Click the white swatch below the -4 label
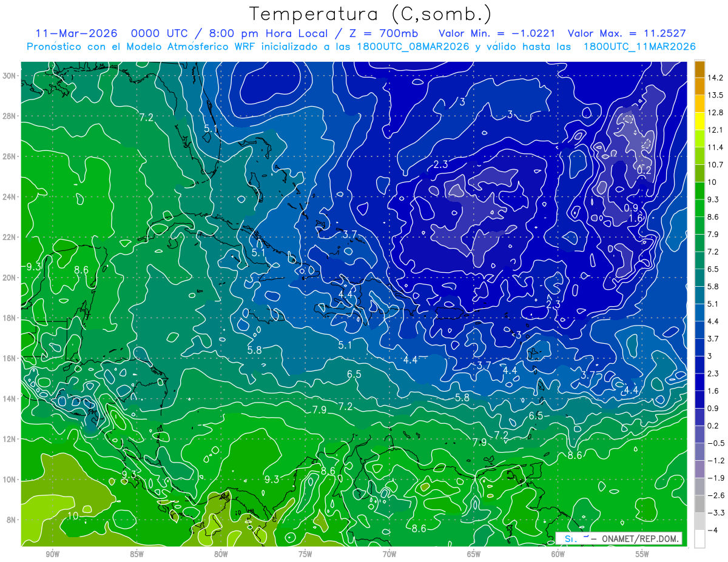728x562 pixels. click(699, 538)
